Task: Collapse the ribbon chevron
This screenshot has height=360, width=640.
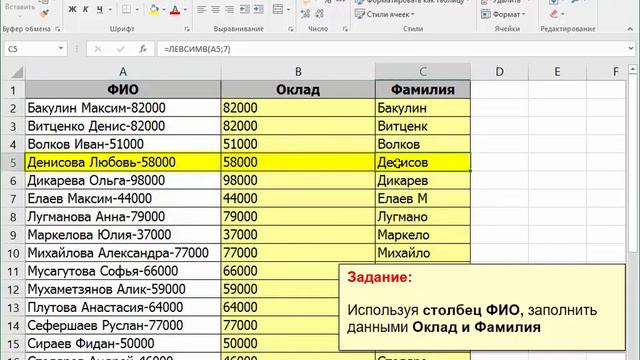Action: point(630,29)
